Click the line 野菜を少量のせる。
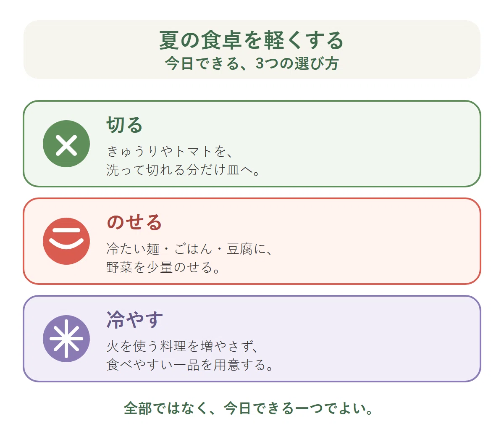The width and height of the screenshot is (504, 437). (164, 267)
